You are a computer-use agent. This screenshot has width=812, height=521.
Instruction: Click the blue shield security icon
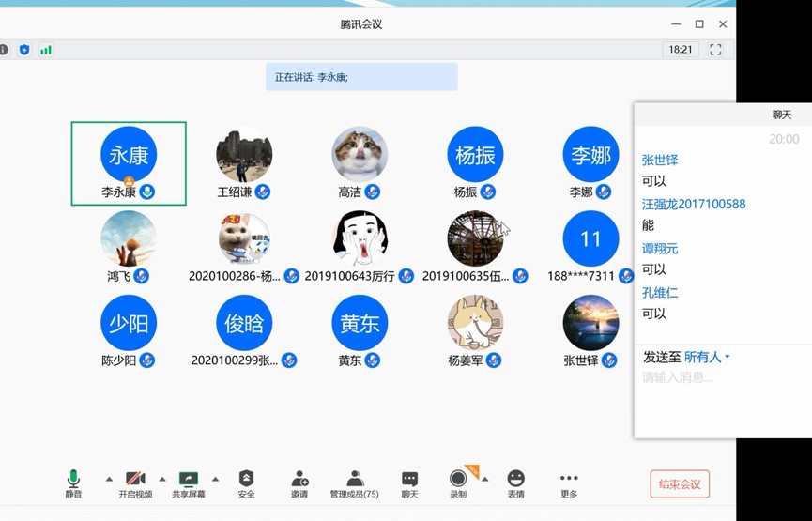(24, 50)
